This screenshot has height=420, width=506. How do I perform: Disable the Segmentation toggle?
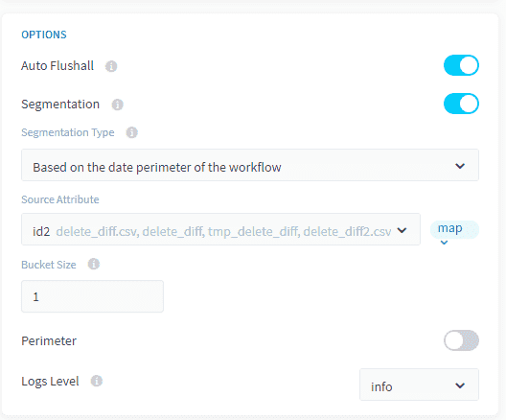pos(461,104)
